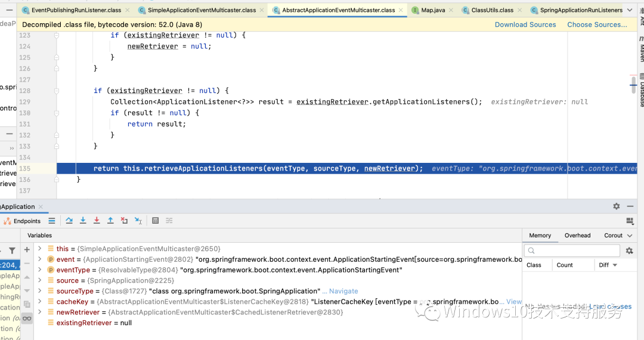Click the Step Into debugger icon
The width and height of the screenshot is (644, 340).
pos(83,221)
